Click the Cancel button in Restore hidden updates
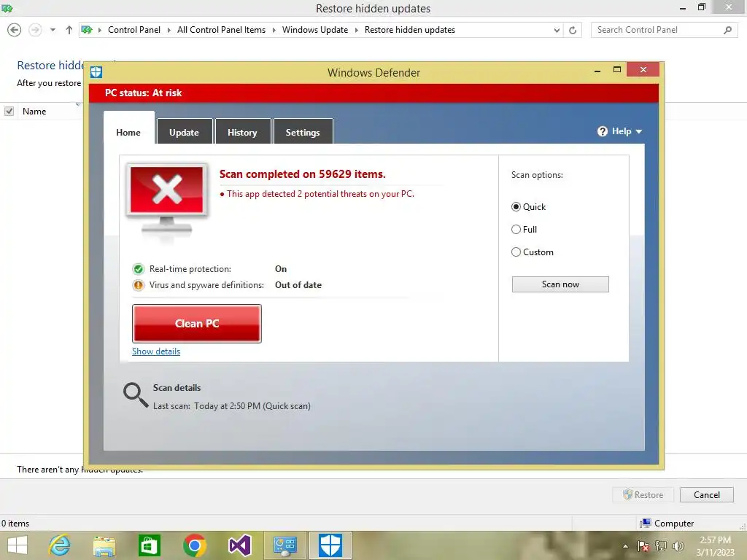Viewport: 747px width, 560px height. [x=706, y=495]
